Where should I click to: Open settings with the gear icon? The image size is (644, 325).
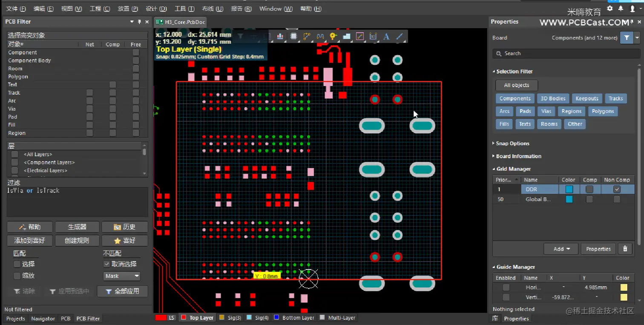(x=610, y=9)
